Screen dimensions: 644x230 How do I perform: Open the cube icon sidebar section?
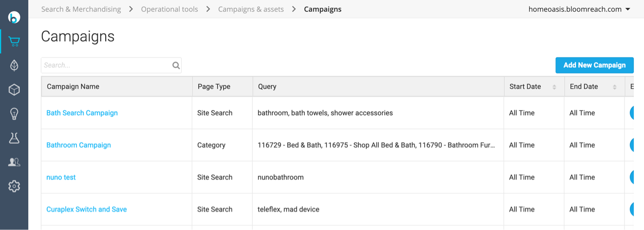(x=14, y=90)
